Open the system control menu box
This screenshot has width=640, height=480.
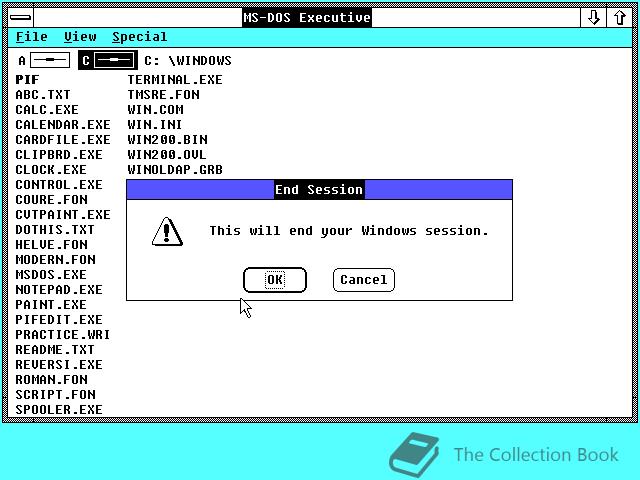coord(20,18)
